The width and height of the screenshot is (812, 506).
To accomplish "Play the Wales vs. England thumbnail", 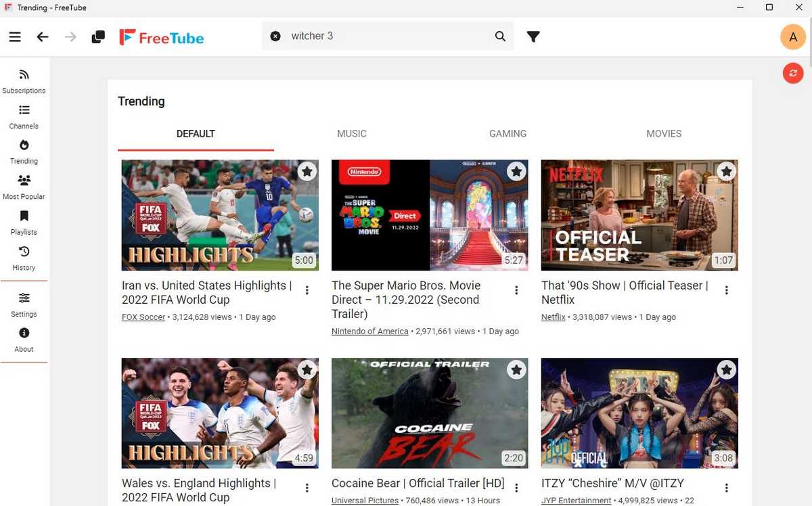I will coord(220,413).
